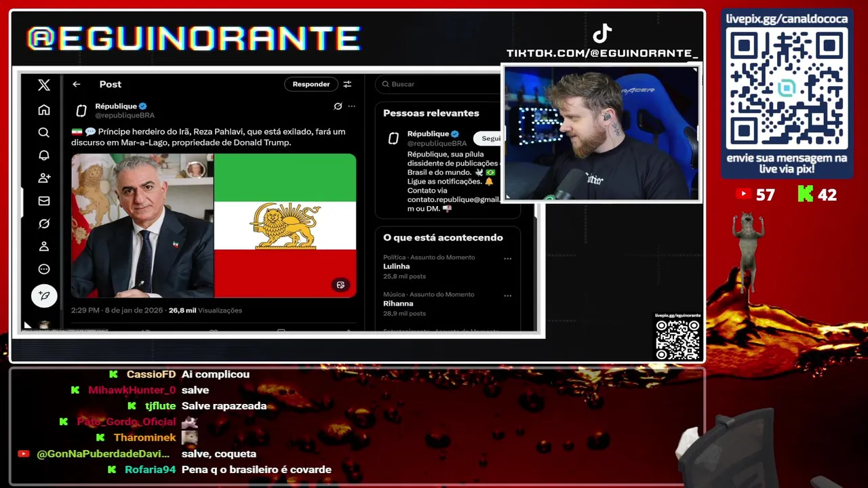Open the Lulinha trending topic

point(397,266)
